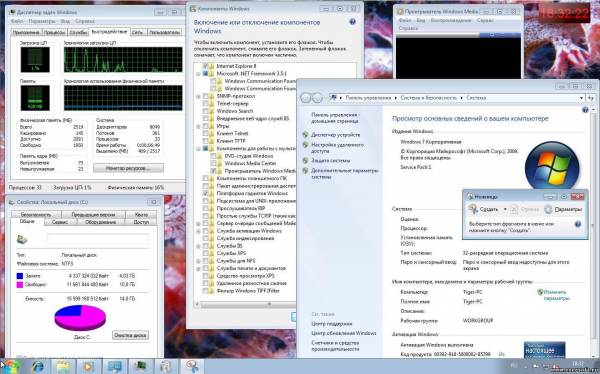Click the Task Manager title bar icon
The height and width of the screenshot is (374, 600).
[x=12, y=12]
